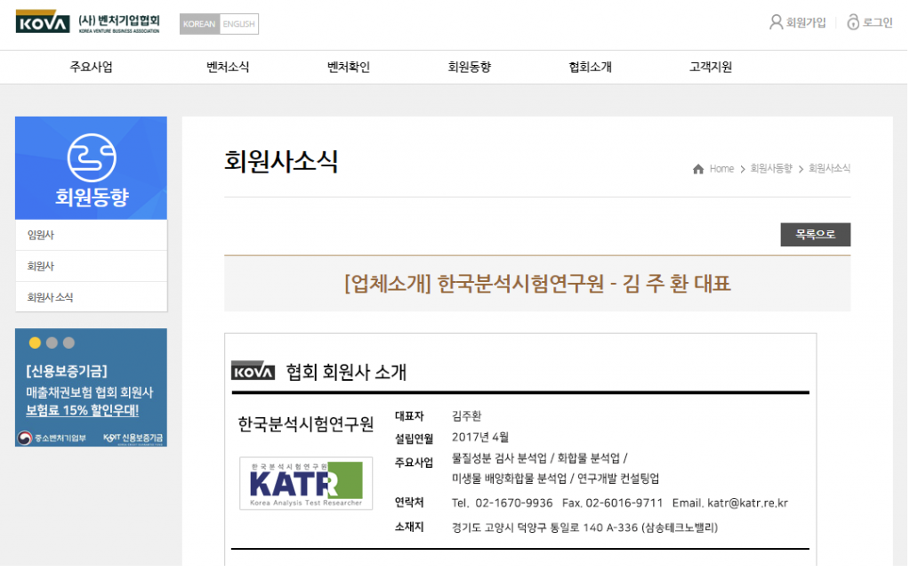The image size is (910, 588).
Task: Select the first yellow banner slide dot
Action: pos(35,343)
